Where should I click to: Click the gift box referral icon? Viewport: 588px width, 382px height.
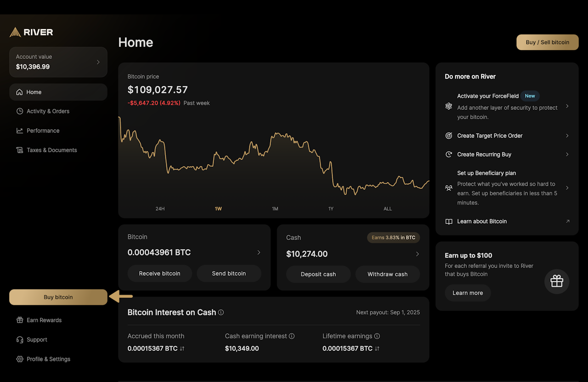coord(557,281)
